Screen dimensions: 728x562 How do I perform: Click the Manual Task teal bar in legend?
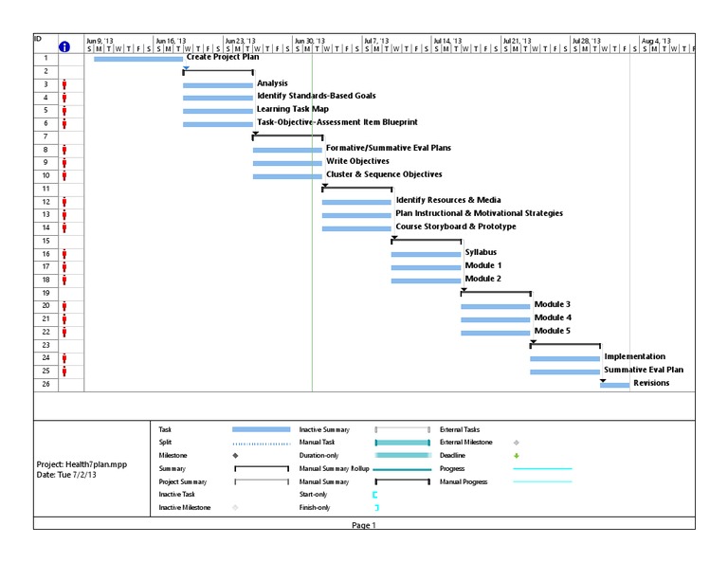tap(403, 443)
